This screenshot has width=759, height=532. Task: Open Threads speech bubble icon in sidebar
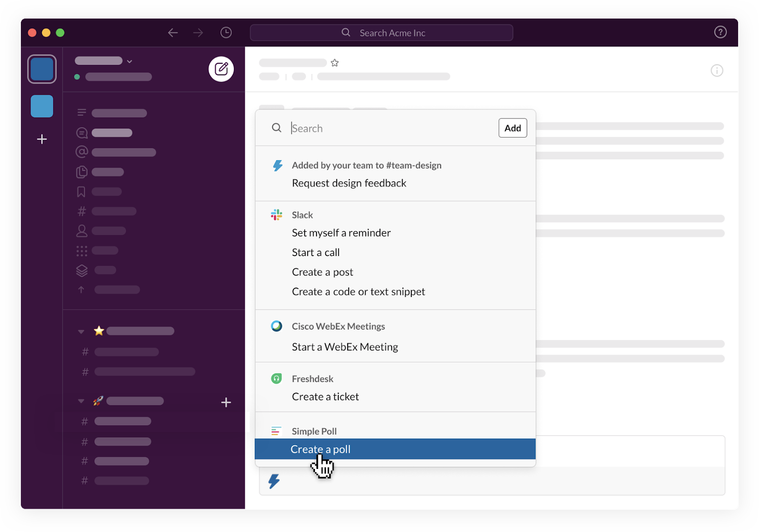point(82,133)
